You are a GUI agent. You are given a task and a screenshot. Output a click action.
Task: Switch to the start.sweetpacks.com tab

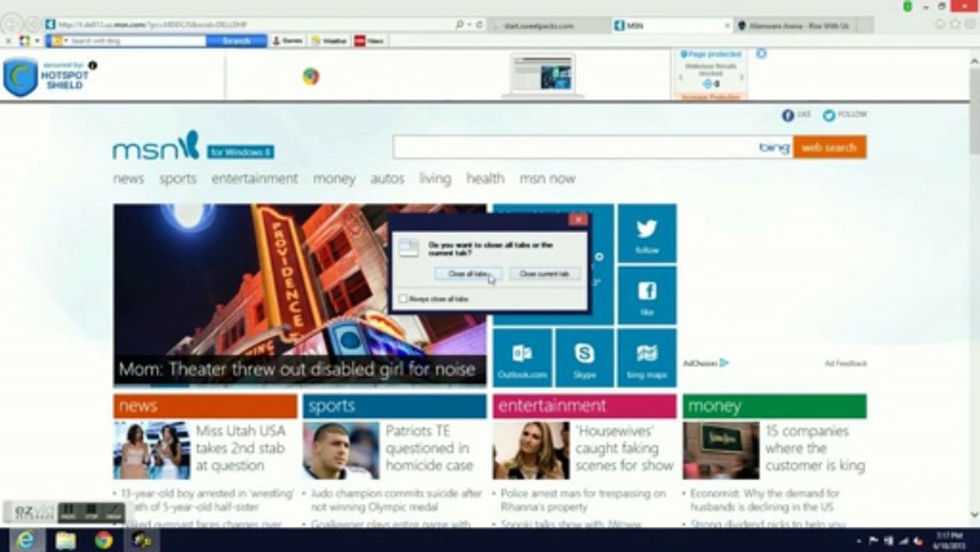pos(549,25)
